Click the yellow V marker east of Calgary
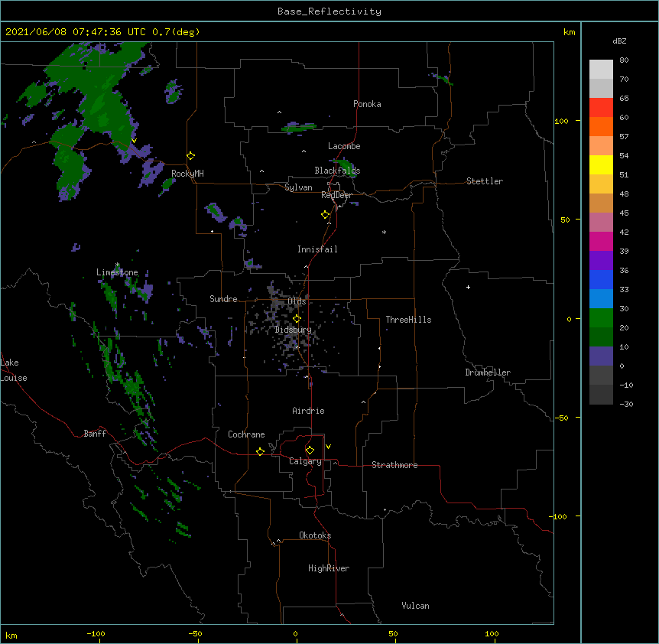The height and width of the screenshot is (644, 659). click(x=328, y=447)
